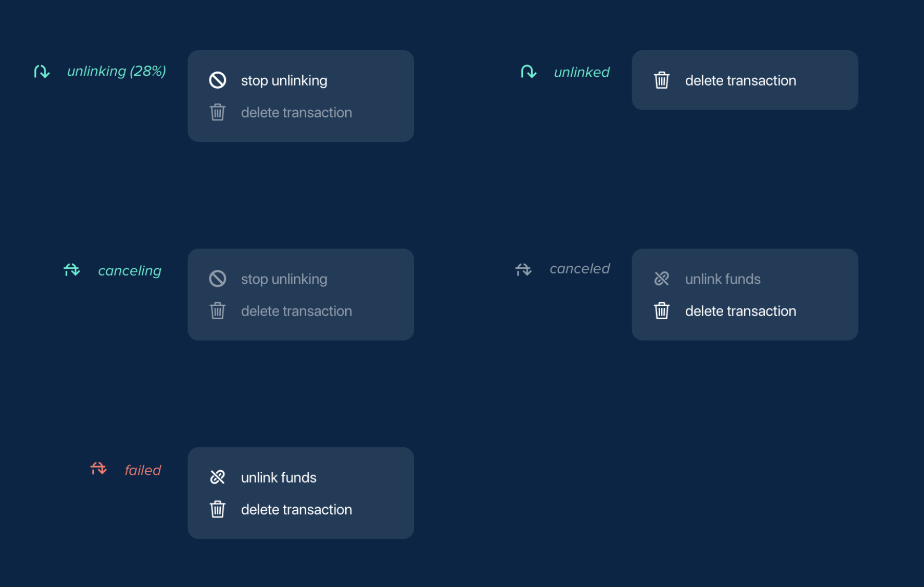Click the trash icon in the canceling menu
924x587 pixels.
tap(218, 311)
